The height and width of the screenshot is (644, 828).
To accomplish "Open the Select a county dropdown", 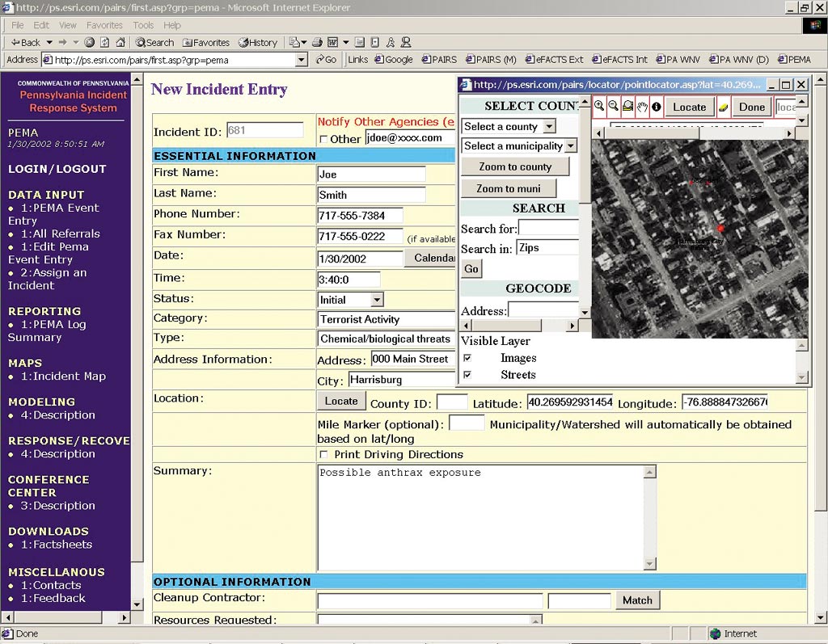I will (x=549, y=127).
